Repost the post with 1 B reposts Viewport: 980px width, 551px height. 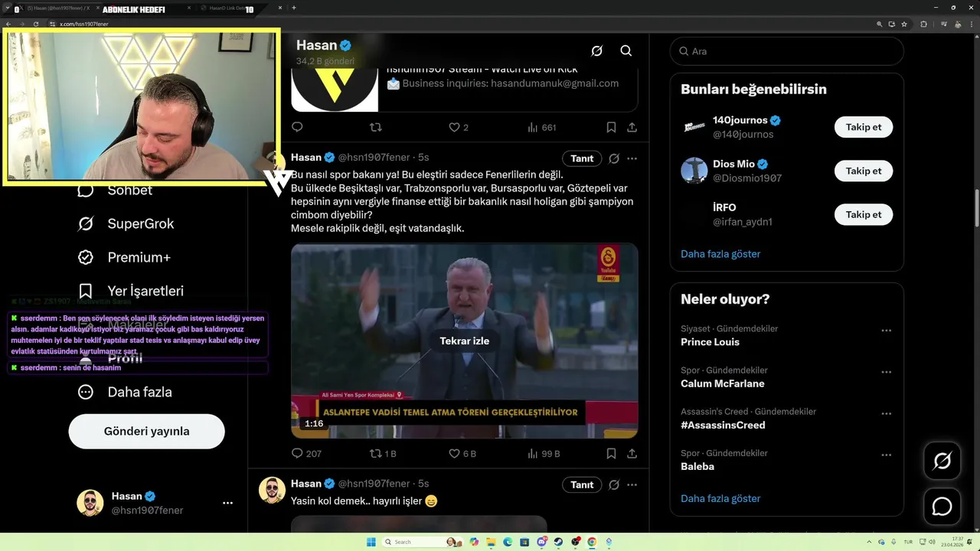pyautogui.click(x=383, y=453)
